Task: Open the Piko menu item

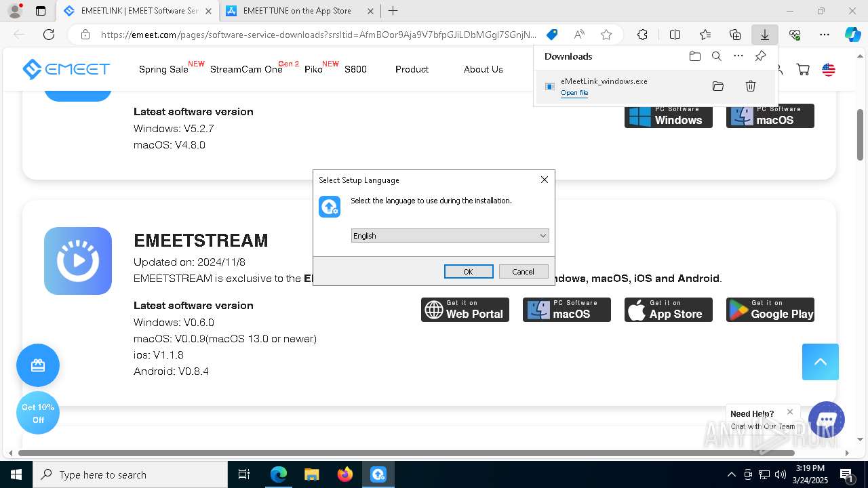Action: point(313,69)
